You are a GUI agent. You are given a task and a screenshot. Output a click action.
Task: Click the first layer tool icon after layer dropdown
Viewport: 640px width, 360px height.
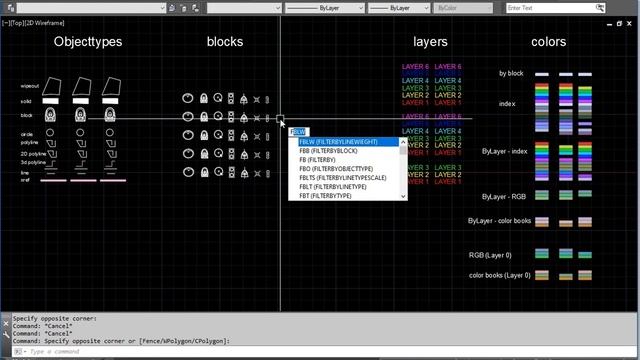(x=172, y=8)
